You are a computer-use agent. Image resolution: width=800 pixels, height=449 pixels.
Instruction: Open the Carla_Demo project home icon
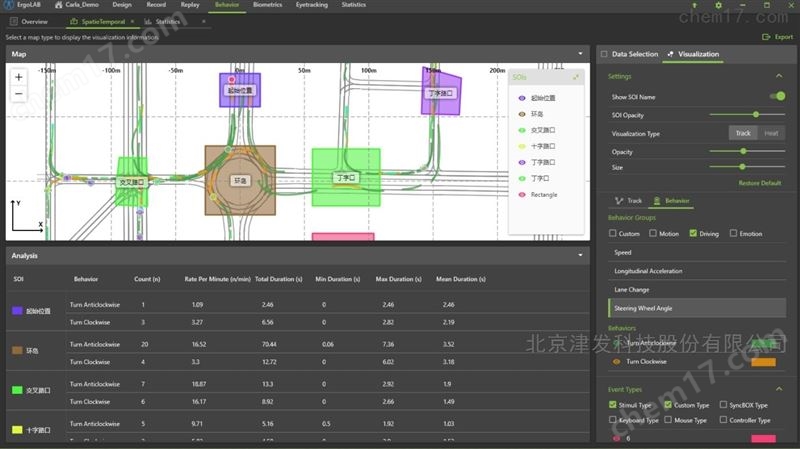click(x=59, y=5)
